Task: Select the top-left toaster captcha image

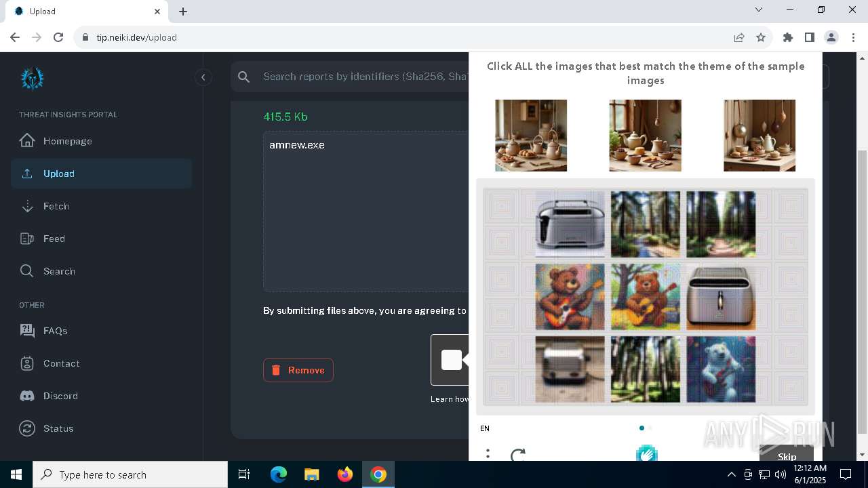Action: tap(570, 224)
